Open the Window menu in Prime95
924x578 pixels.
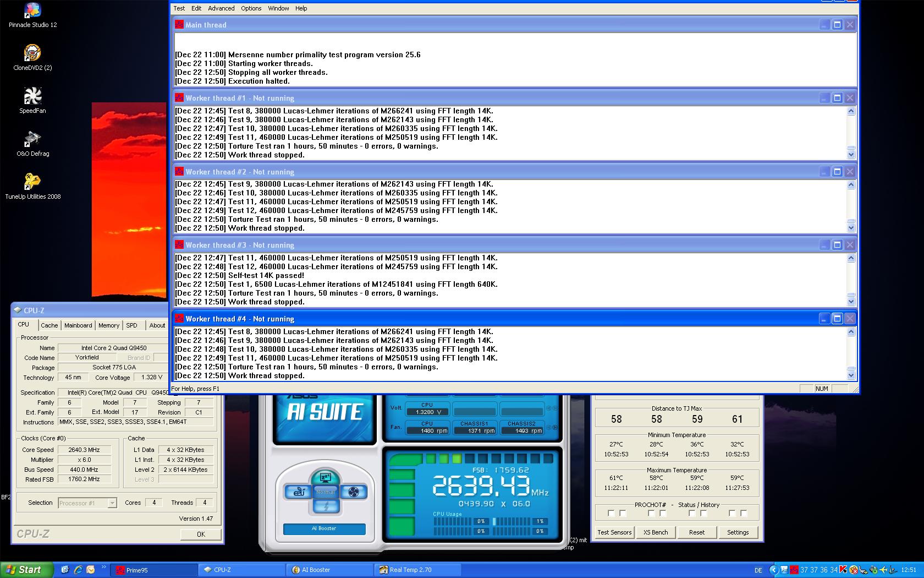click(x=278, y=8)
